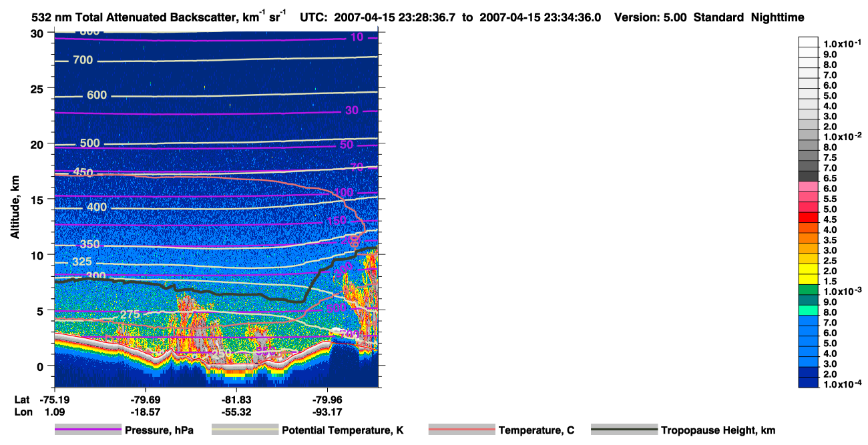Click the pink swatch between 6.5 and 6.0

[808, 186]
